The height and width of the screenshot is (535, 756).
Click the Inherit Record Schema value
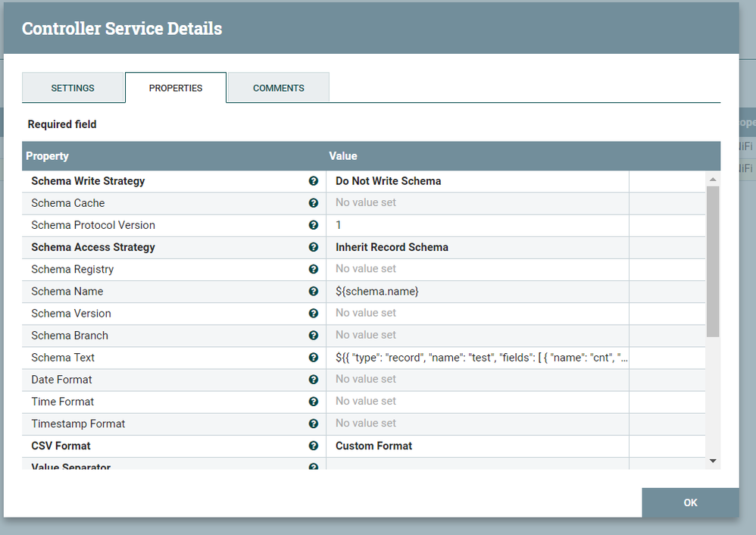point(392,247)
